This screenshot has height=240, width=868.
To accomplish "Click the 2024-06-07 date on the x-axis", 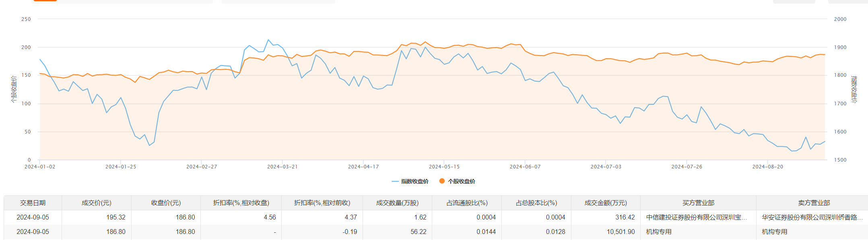I will 525,167.
